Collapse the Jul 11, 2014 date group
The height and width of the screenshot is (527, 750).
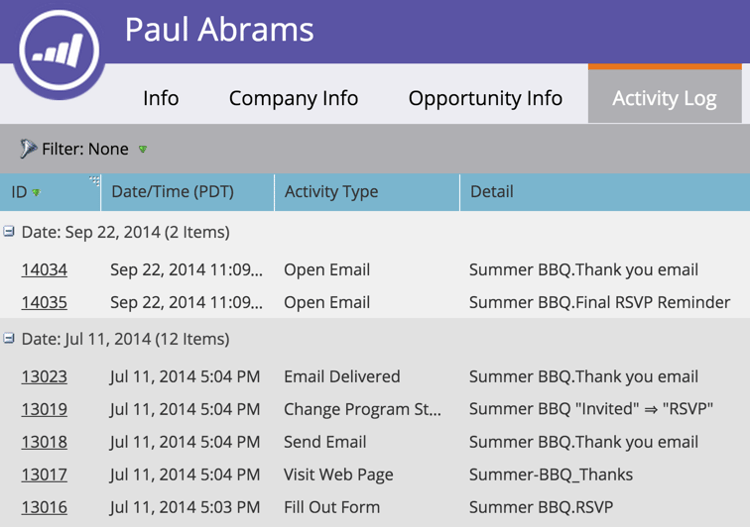(x=9, y=339)
